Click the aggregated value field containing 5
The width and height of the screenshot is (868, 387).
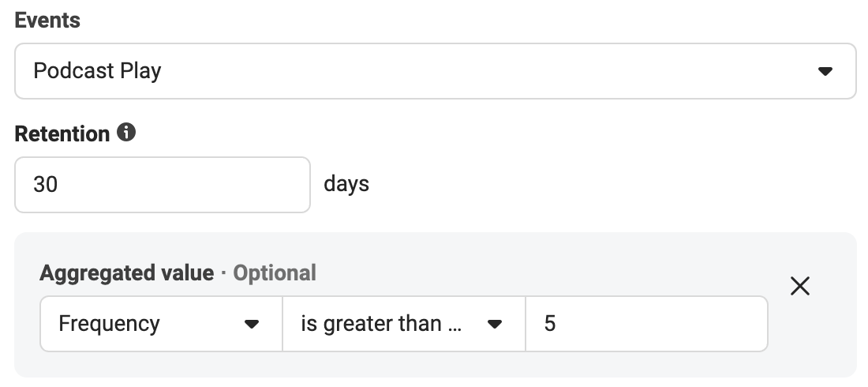646,324
